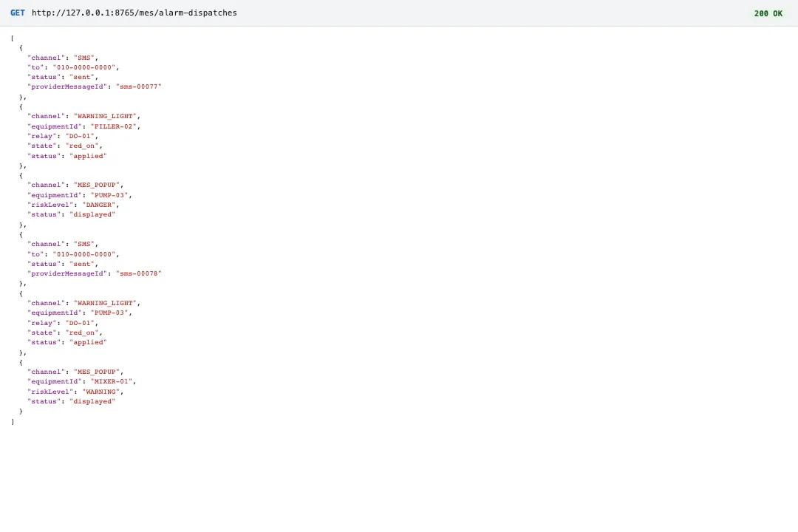Click the "riskLevel" key beside DANGER
This screenshot has height=532, width=798.
click(50, 205)
